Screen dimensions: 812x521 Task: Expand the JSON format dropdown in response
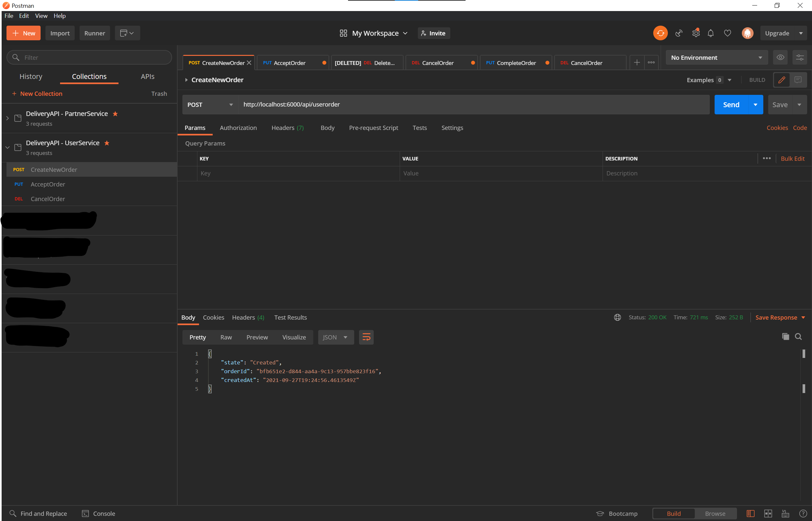point(346,337)
